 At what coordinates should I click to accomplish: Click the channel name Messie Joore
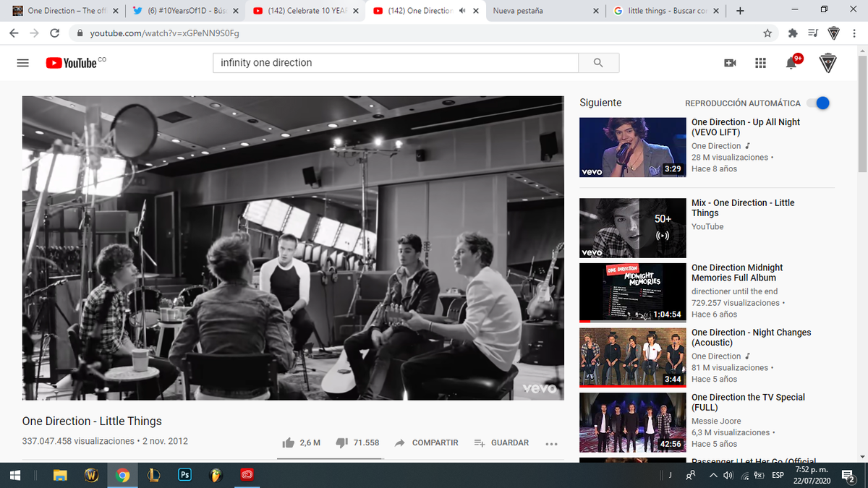coord(716,421)
